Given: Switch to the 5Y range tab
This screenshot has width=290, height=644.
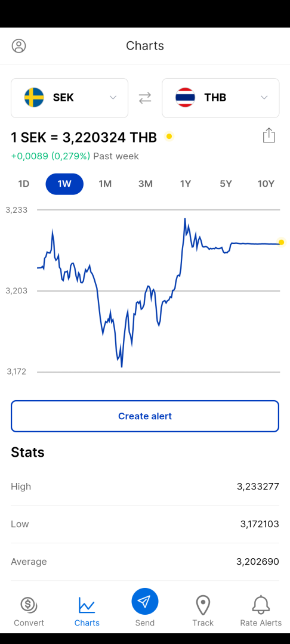Looking at the screenshot, I should point(226,184).
